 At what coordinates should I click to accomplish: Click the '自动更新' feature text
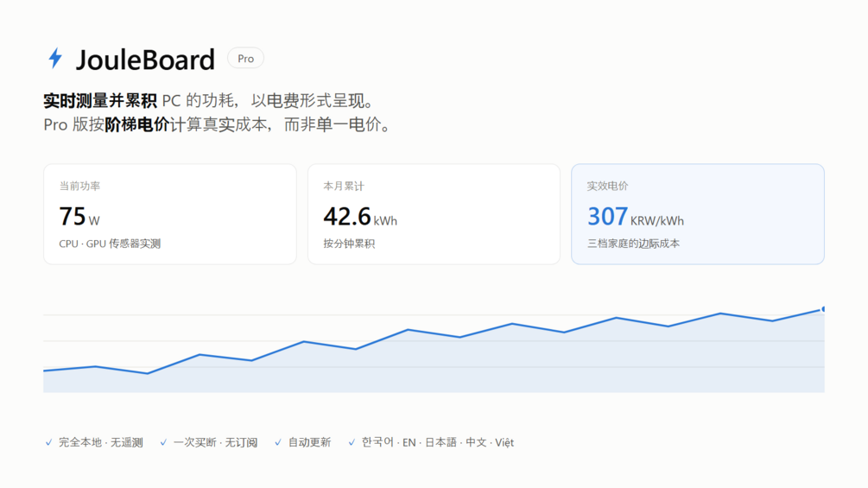pyautogui.click(x=309, y=442)
